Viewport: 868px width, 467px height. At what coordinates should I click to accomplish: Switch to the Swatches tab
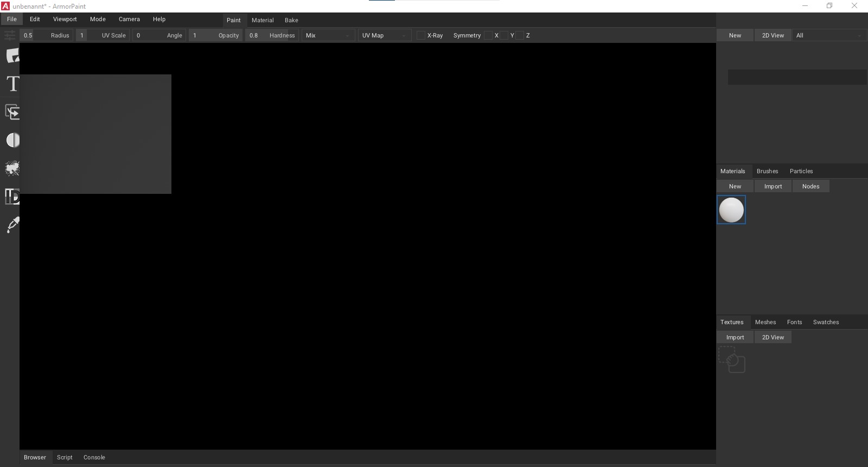point(826,322)
